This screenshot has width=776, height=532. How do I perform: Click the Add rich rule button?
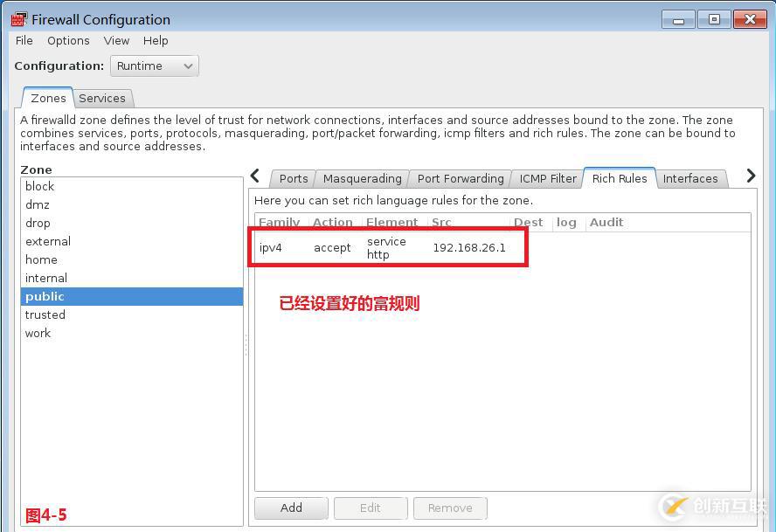coord(291,508)
